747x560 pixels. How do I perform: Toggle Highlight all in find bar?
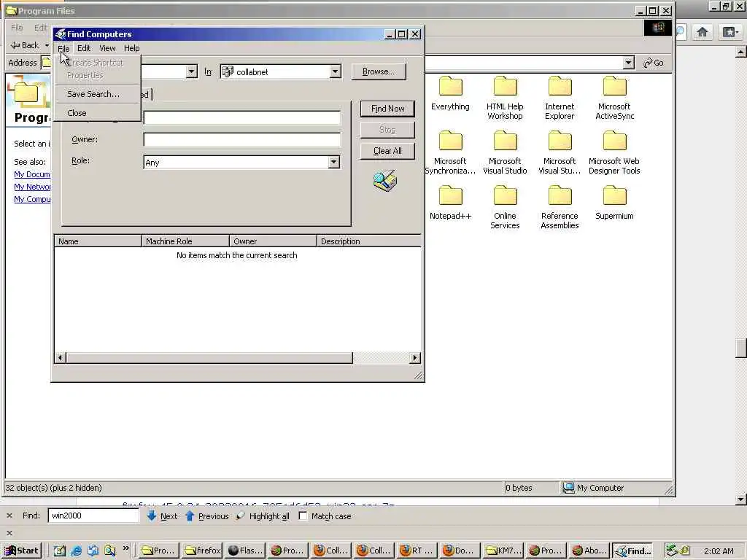click(263, 516)
